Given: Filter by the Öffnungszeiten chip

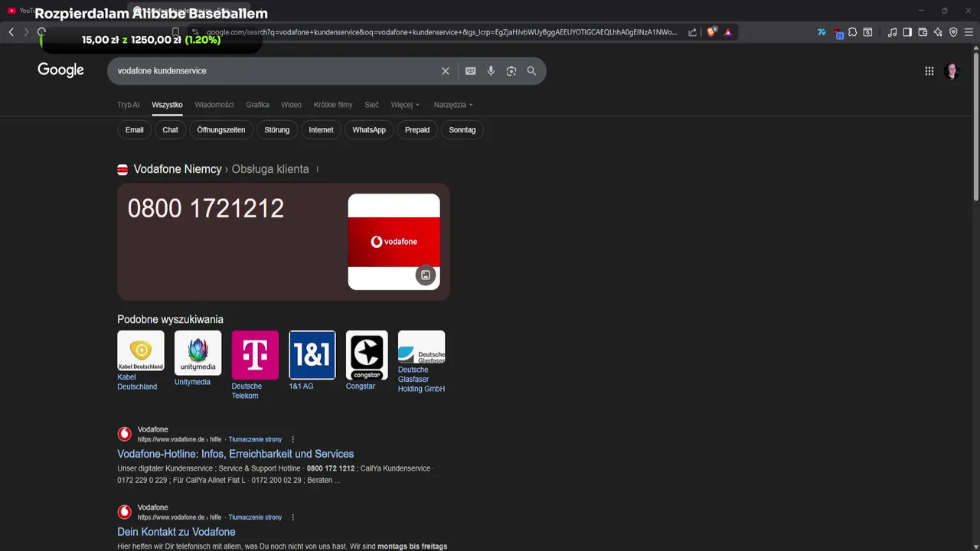Looking at the screenshot, I should tap(221, 130).
